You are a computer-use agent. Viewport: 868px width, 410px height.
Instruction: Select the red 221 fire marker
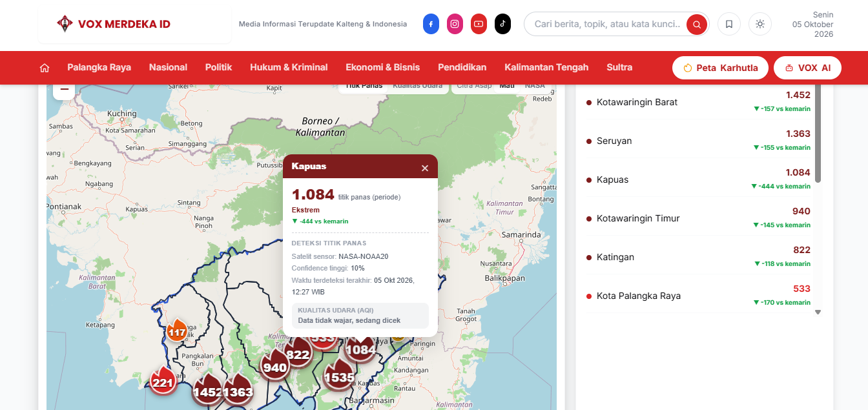click(163, 381)
